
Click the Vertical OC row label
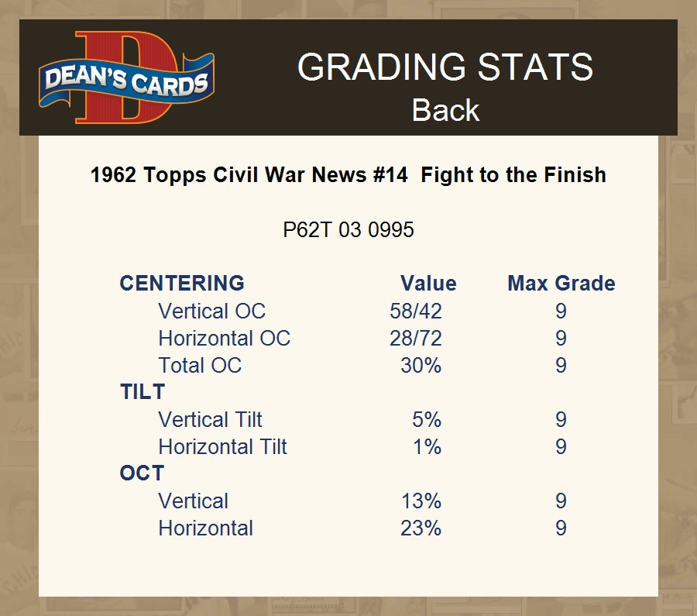(211, 311)
